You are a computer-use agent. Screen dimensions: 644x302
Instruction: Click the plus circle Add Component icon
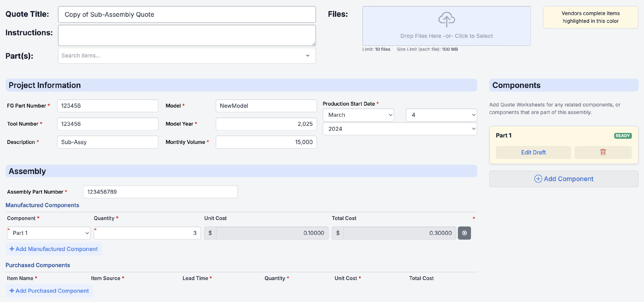(538, 179)
